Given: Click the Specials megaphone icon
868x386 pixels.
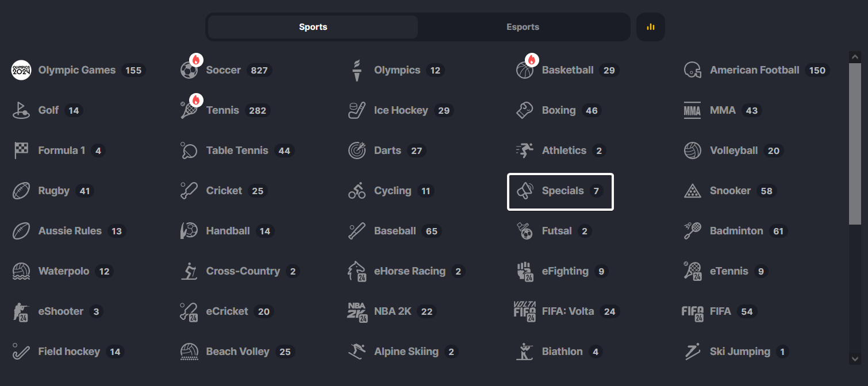Looking at the screenshot, I should click(x=525, y=191).
